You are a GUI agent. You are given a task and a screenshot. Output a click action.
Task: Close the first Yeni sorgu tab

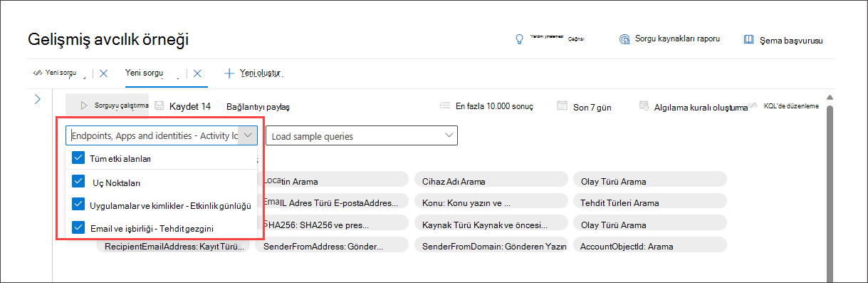103,73
